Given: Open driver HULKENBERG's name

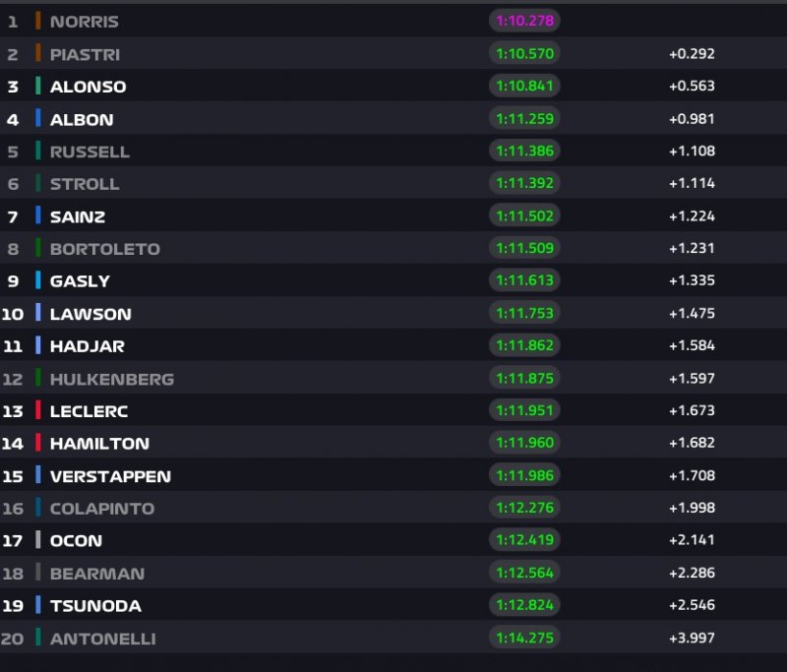Looking at the screenshot, I should 111,379.
